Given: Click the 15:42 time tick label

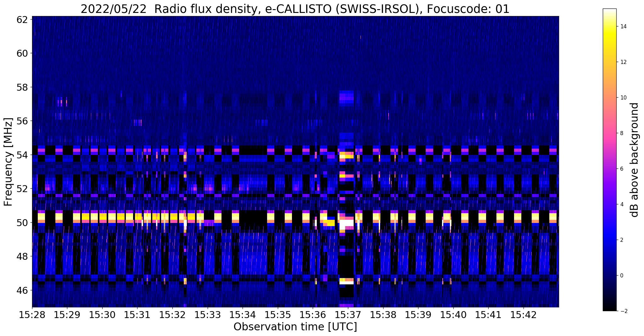Looking at the screenshot, I should tap(524, 315).
